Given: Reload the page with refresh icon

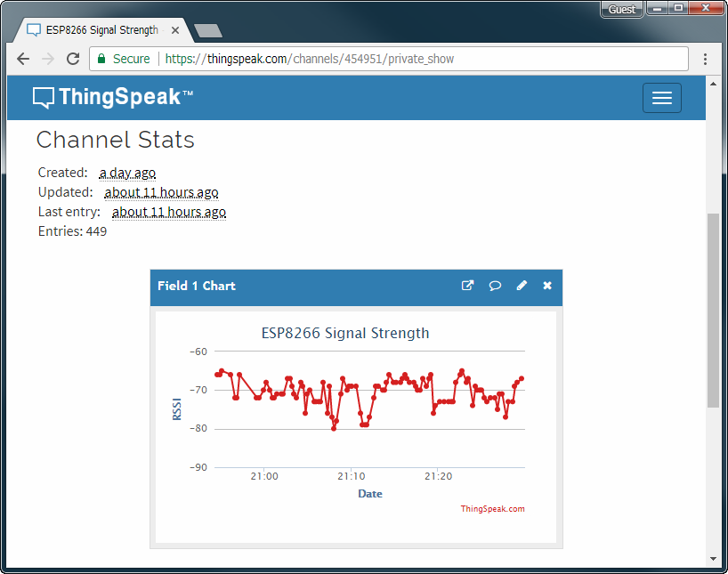Looking at the screenshot, I should (73, 59).
